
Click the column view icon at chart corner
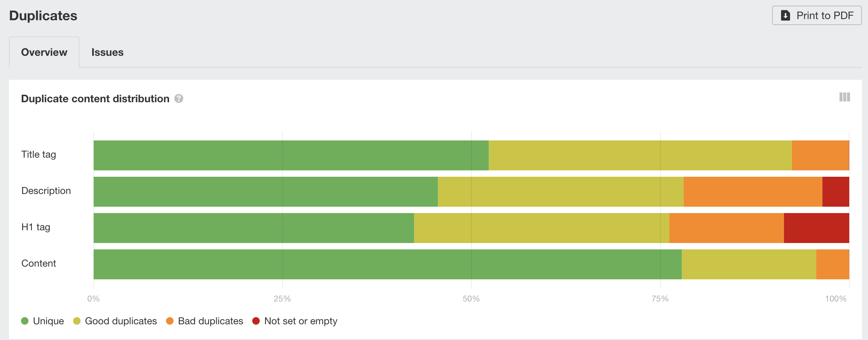coord(844,97)
